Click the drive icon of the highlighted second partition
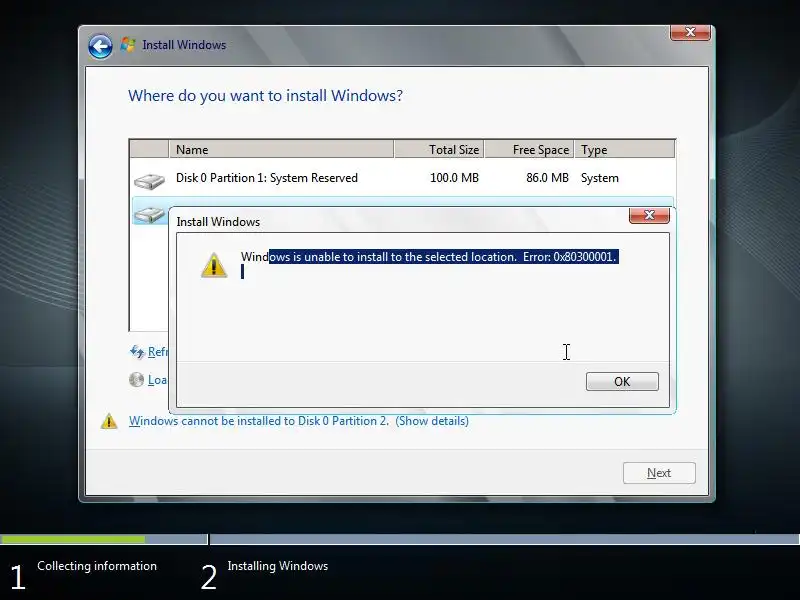The width and height of the screenshot is (800, 600). tap(150, 215)
